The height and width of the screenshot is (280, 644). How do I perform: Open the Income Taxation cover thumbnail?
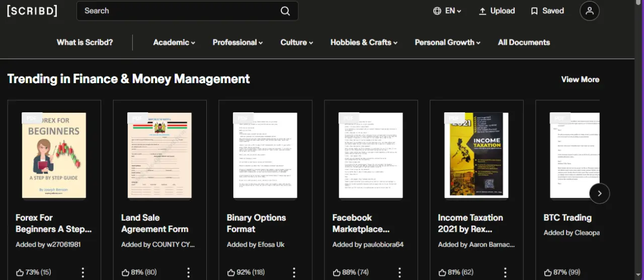coord(476,156)
